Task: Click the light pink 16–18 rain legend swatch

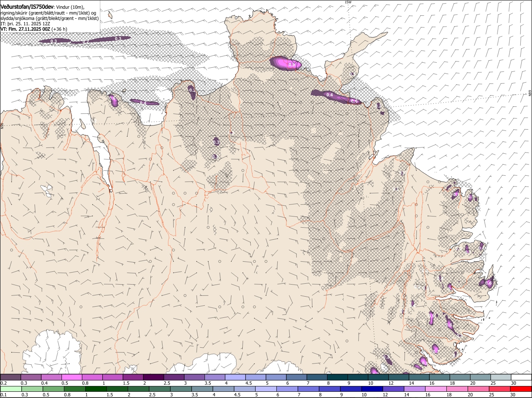Action: (436, 389)
